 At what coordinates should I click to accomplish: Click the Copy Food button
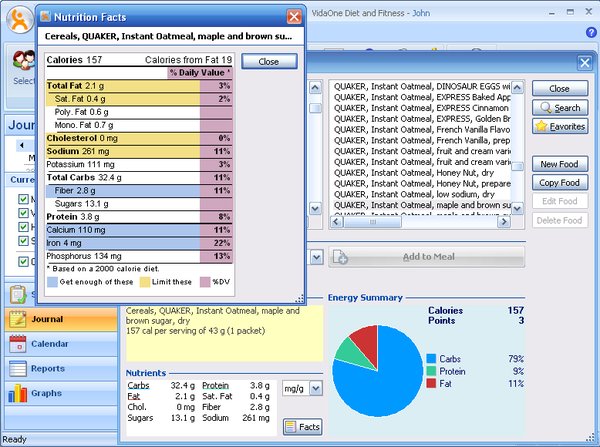point(560,183)
